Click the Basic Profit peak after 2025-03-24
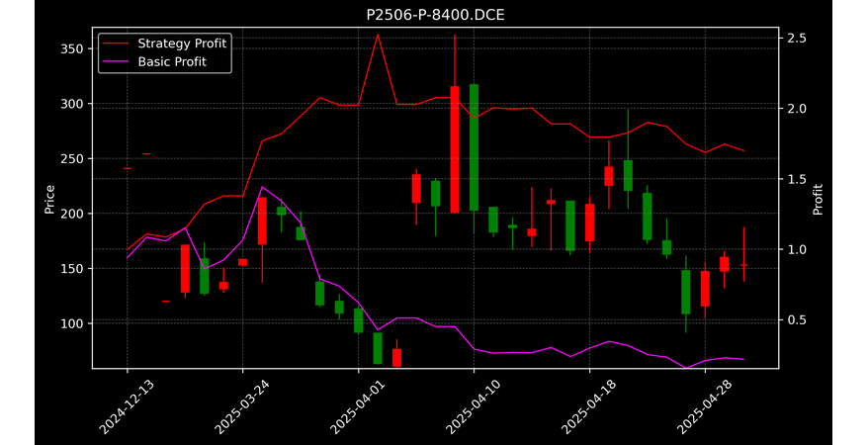868x445 pixels. (x=262, y=187)
